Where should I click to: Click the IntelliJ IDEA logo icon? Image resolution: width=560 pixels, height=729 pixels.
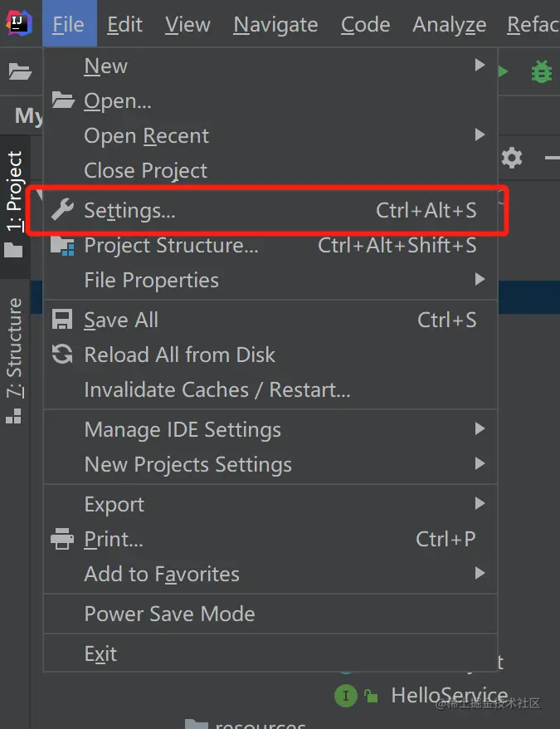pos(18,23)
